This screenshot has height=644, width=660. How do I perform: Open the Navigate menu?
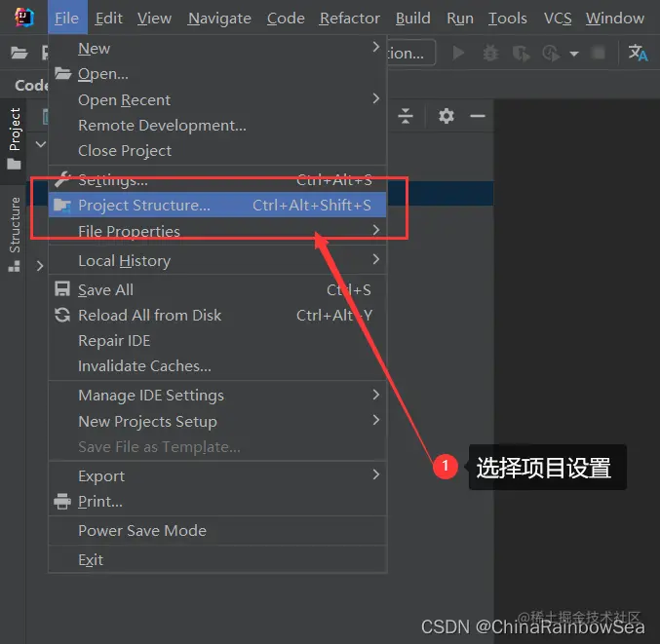(219, 19)
